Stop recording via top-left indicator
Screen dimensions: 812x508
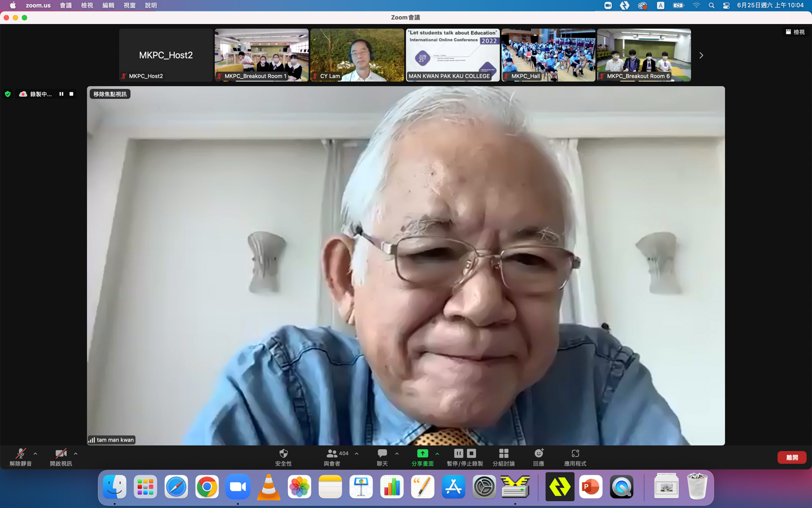[x=71, y=94]
